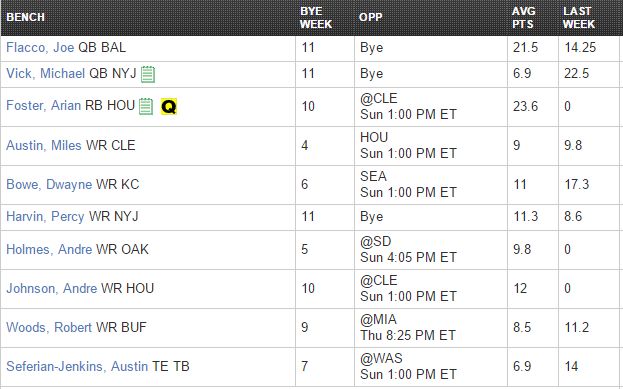This screenshot has width=623, height=389.
Task: Open Michael Vick's player link
Action: click(x=46, y=74)
